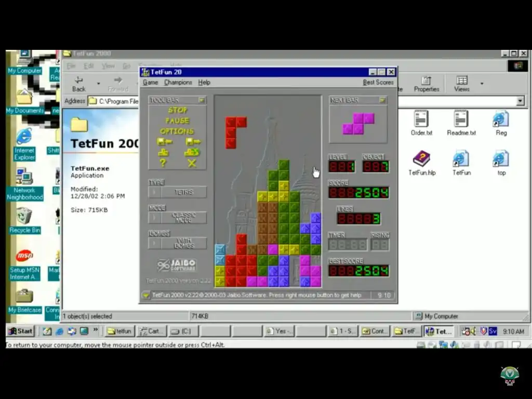Click Properties in the Explorer toolbar
The image size is (532, 399).
(x=426, y=84)
